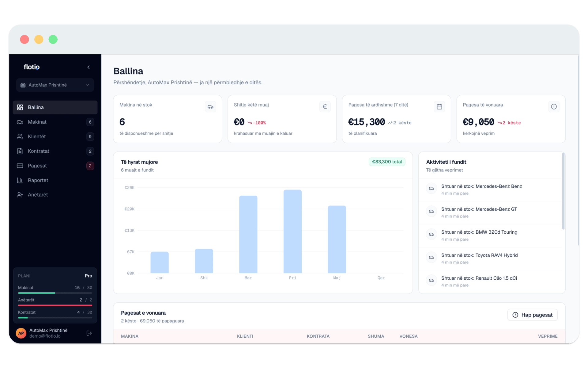Image resolution: width=588 pixels, height=368 pixels.
Task: Click the Anëtarët 2 / 2 usage bar
Action: click(55, 305)
